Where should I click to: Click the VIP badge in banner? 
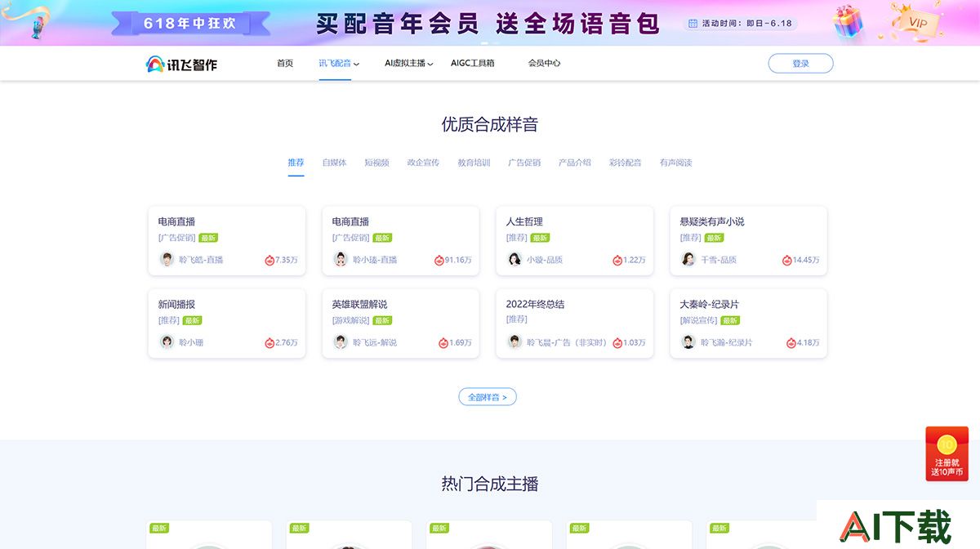coord(917,23)
